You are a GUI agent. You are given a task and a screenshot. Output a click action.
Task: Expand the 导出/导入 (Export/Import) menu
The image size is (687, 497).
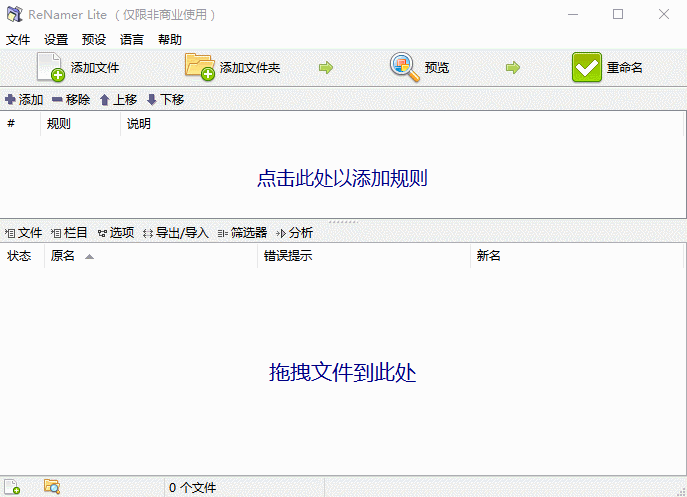176,232
